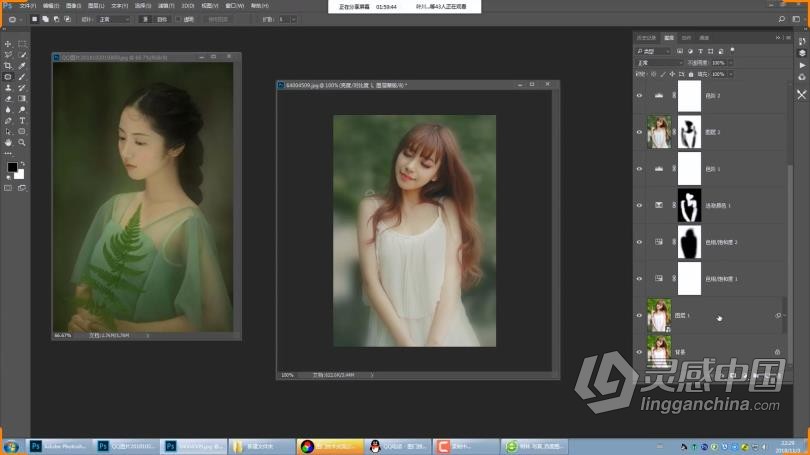The height and width of the screenshot is (455, 810).
Task: Select the Lasso tool
Action: 8,55
